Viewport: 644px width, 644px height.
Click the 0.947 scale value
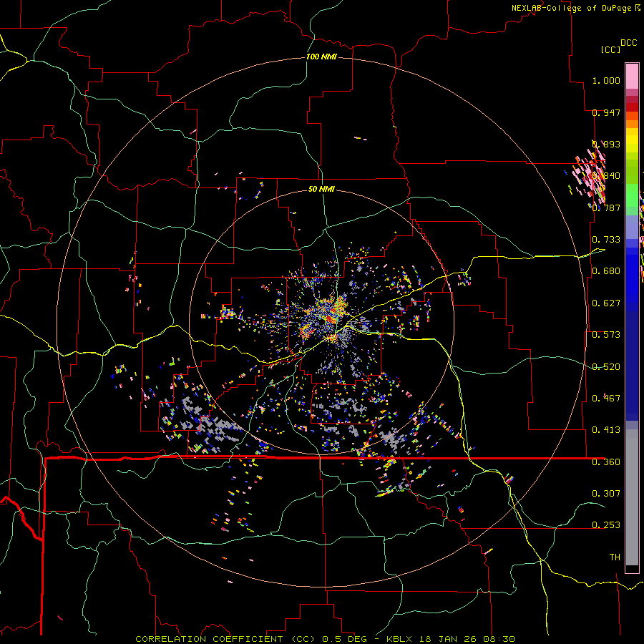[606, 112]
